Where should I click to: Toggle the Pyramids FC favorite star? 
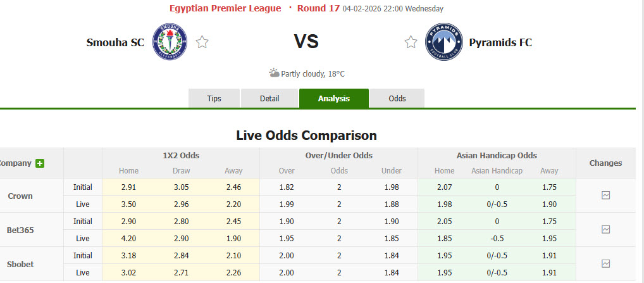[411, 42]
